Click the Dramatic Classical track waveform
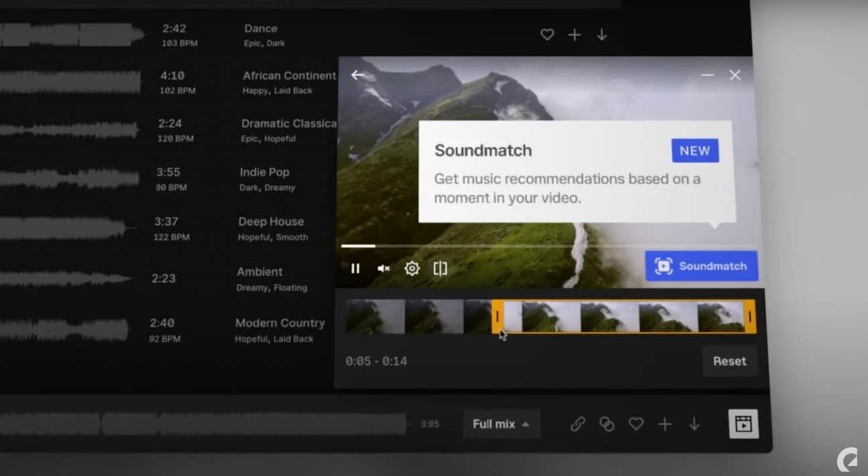Image resolution: width=868 pixels, height=476 pixels. pos(69,131)
